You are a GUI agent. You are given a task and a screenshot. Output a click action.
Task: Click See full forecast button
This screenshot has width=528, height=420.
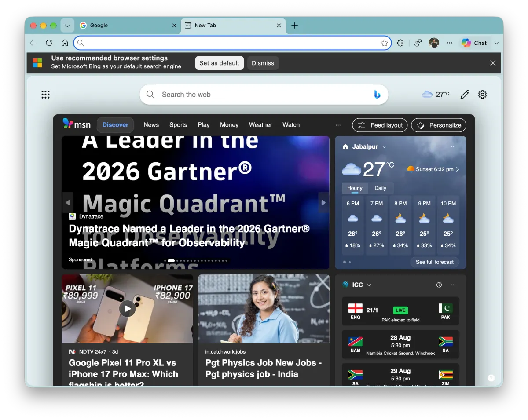click(435, 262)
